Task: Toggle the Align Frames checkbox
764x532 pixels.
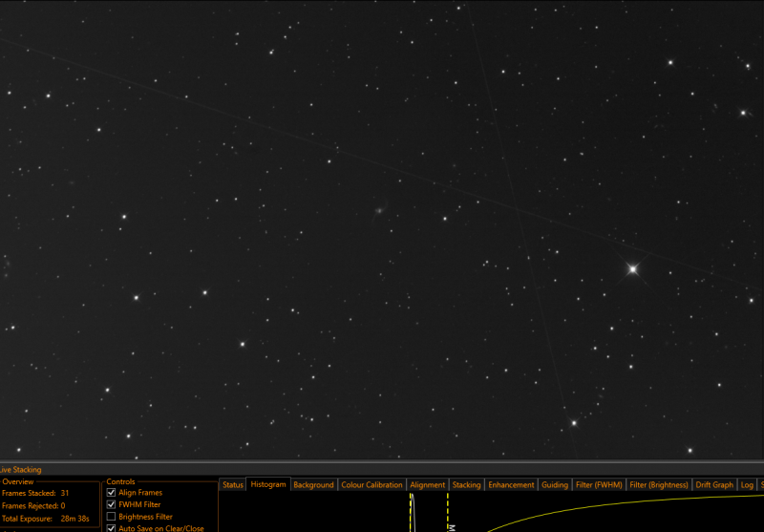Action: (111, 493)
